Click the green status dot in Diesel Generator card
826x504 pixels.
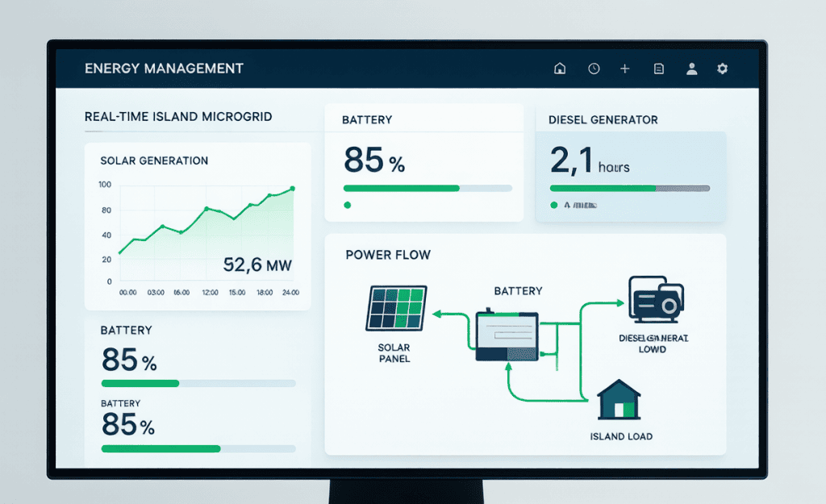coord(553,205)
